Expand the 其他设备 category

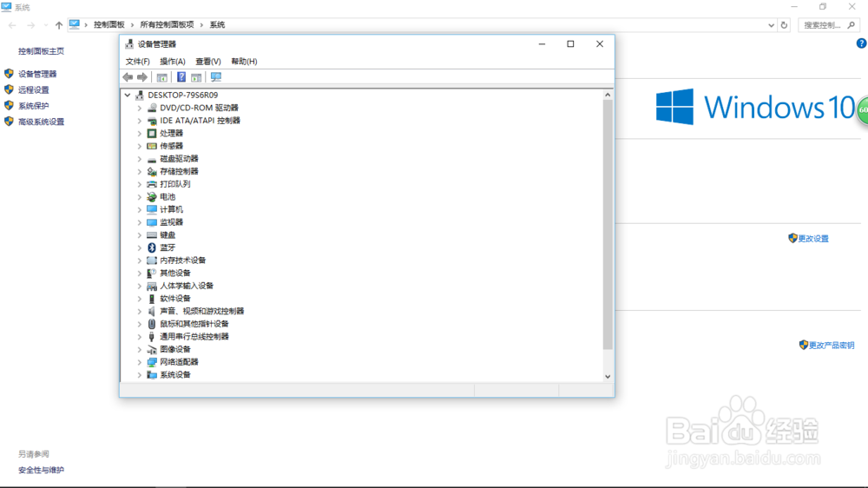click(x=140, y=273)
